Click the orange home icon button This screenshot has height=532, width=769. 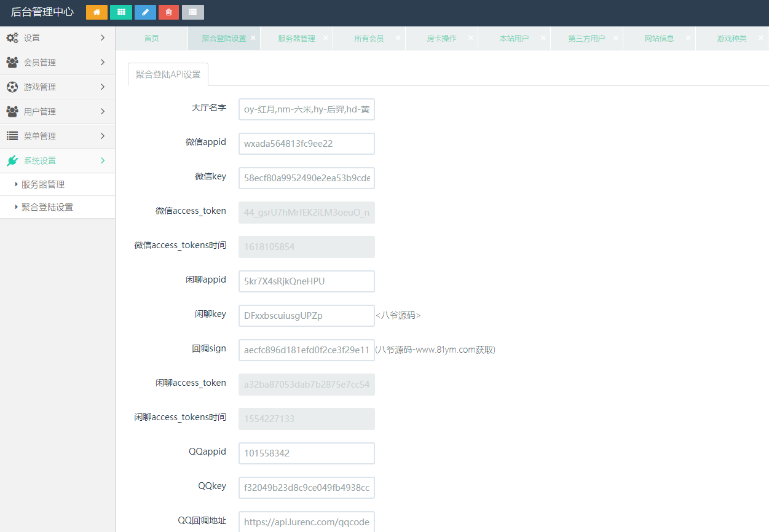pyautogui.click(x=97, y=12)
